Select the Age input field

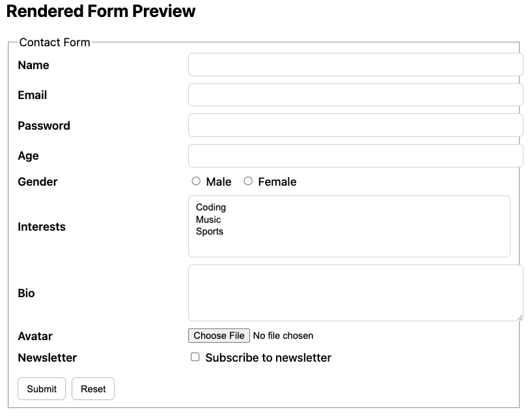pyautogui.click(x=355, y=156)
